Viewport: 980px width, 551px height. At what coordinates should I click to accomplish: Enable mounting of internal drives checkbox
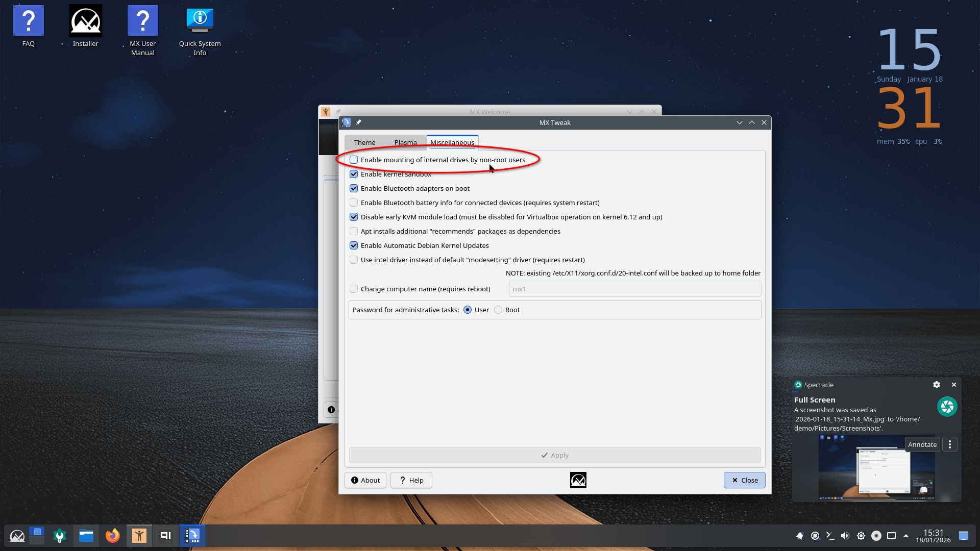354,160
